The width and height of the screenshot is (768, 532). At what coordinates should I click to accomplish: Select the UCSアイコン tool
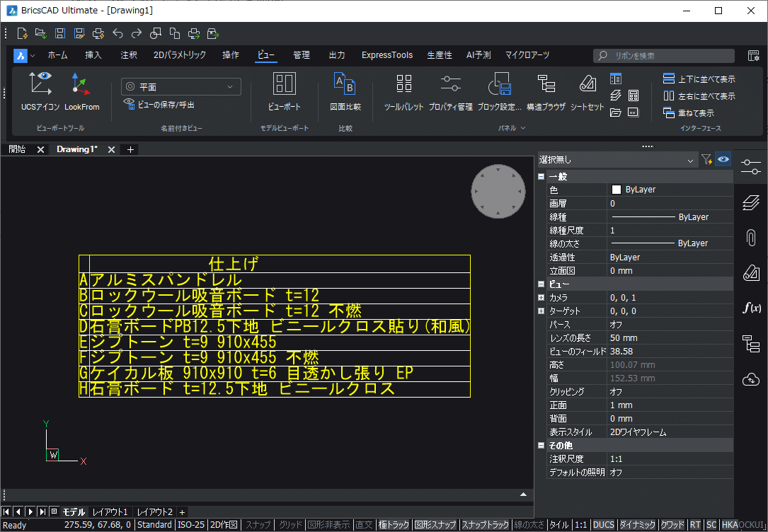[x=40, y=92]
